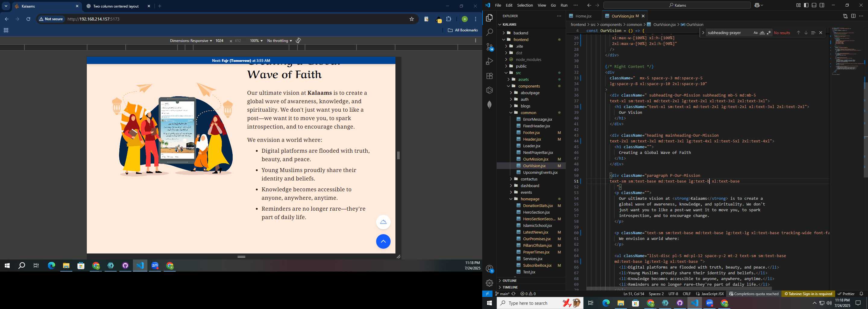Open the Selection menu in VS Code

click(x=525, y=5)
